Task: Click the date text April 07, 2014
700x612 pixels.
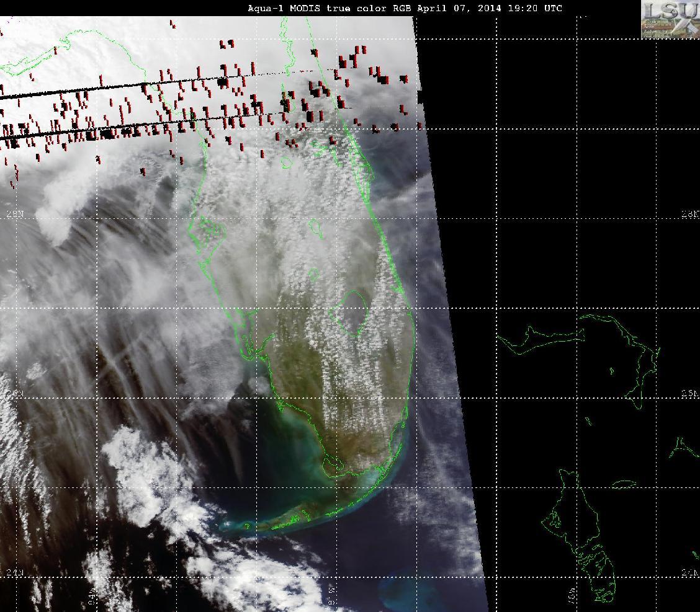Action: (x=459, y=8)
